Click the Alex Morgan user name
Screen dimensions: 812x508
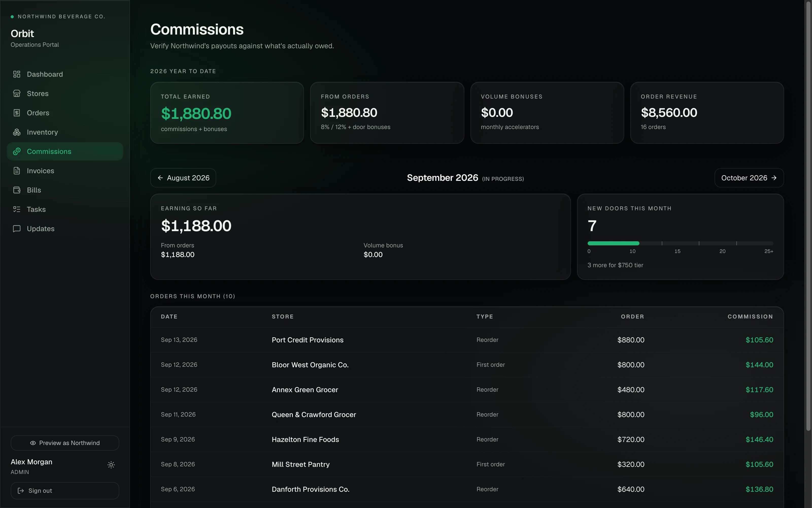[x=31, y=462]
